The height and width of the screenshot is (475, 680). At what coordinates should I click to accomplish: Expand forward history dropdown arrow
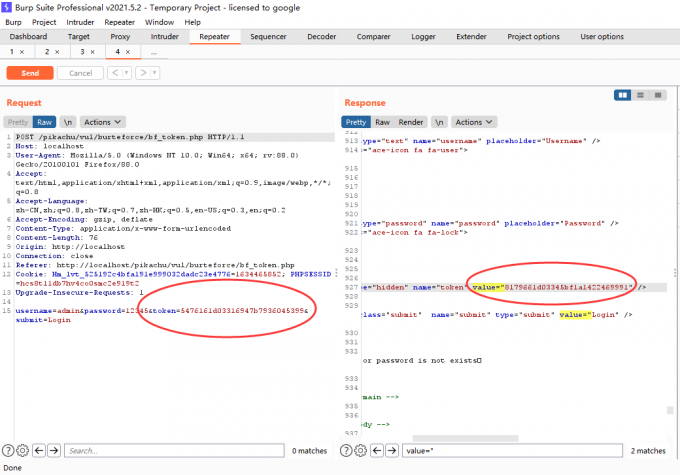coord(154,73)
